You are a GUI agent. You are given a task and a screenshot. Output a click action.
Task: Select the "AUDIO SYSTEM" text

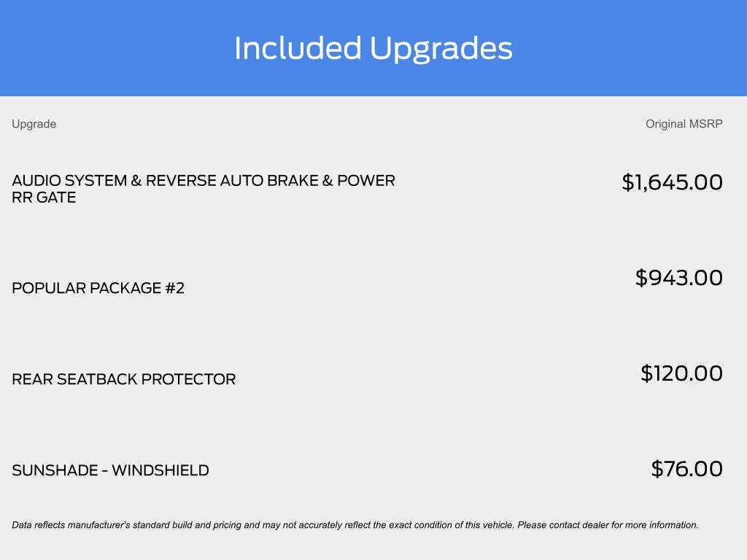coord(69,181)
